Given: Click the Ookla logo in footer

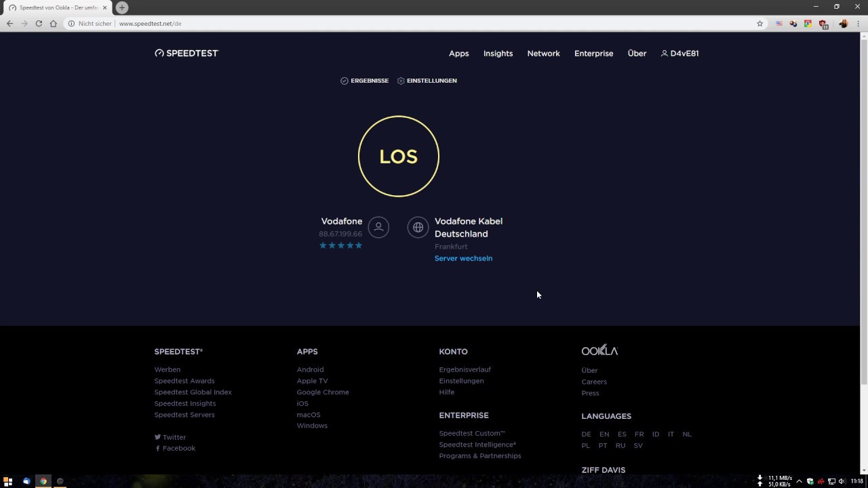Looking at the screenshot, I should [x=599, y=350].
